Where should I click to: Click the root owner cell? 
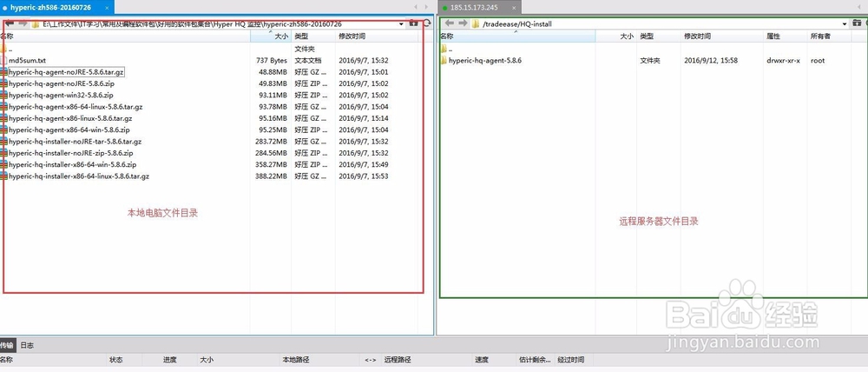[x=818, y=61]
